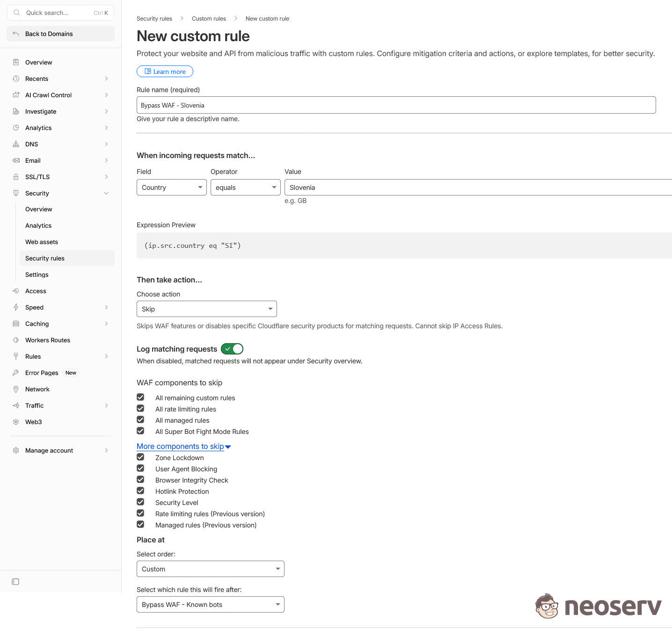
Task: Click the Value field containing Slovenia
Action: pos(478,188)
